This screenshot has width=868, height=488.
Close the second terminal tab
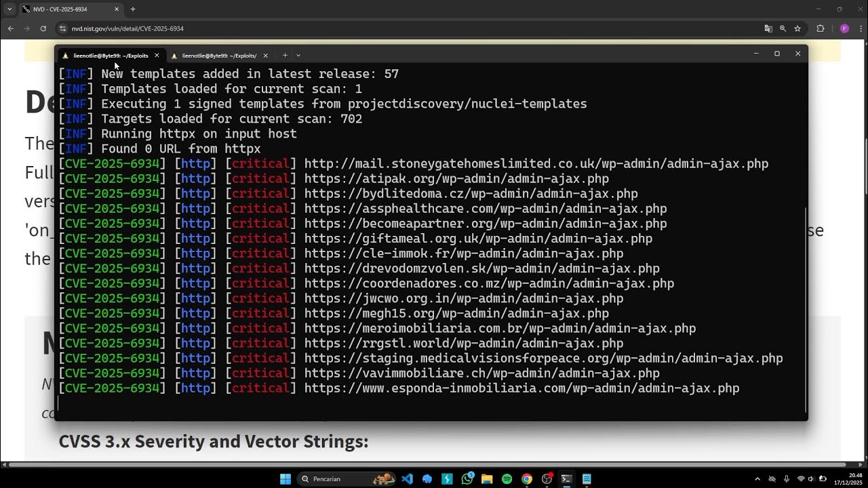pos(265,56)
